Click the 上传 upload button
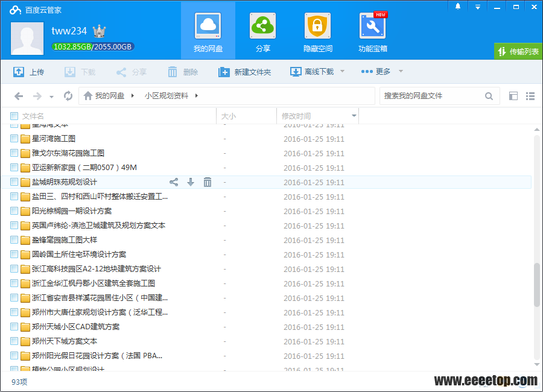 coord(29,72)
